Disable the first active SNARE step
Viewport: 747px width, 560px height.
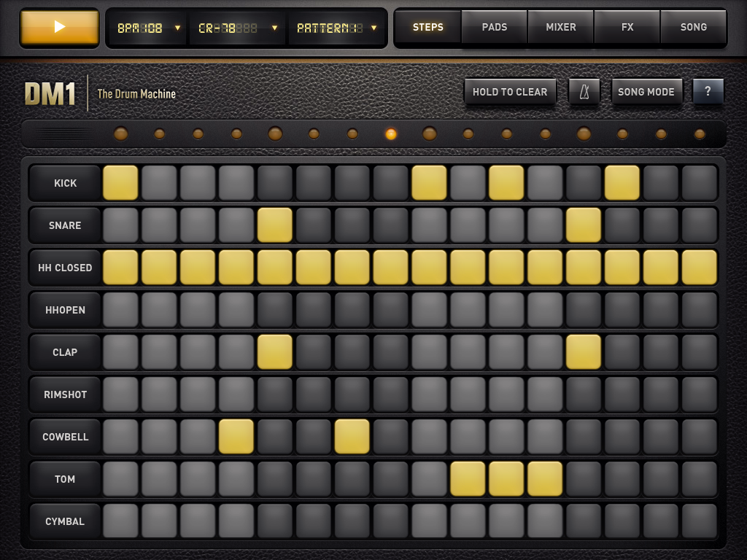tap(275, 225)
